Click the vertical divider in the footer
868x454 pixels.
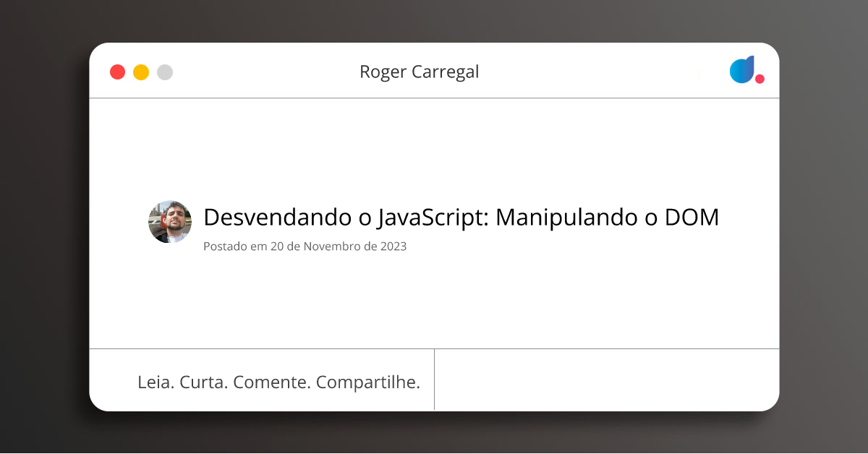tap(434, 380)
